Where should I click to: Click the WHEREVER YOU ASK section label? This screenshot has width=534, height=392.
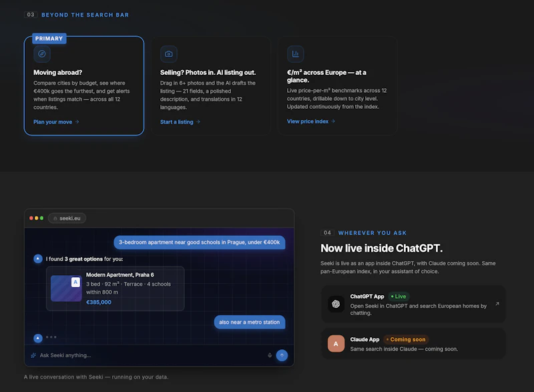[x=372, y=233]
